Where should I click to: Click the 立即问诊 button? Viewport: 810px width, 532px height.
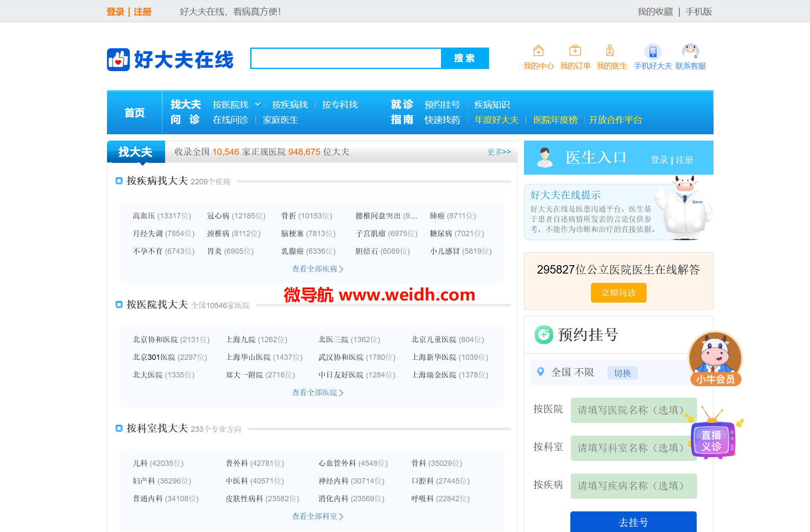[x=618, y=293]
